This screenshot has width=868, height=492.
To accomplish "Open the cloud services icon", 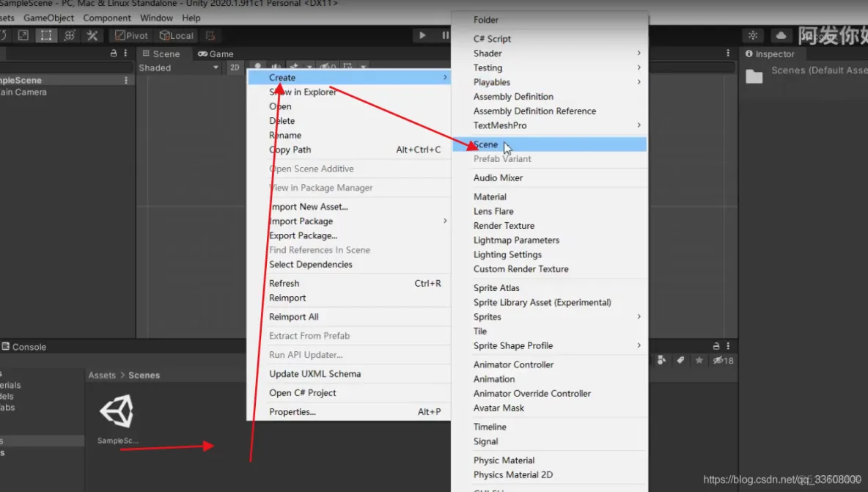I will click(x=781, y=35).
